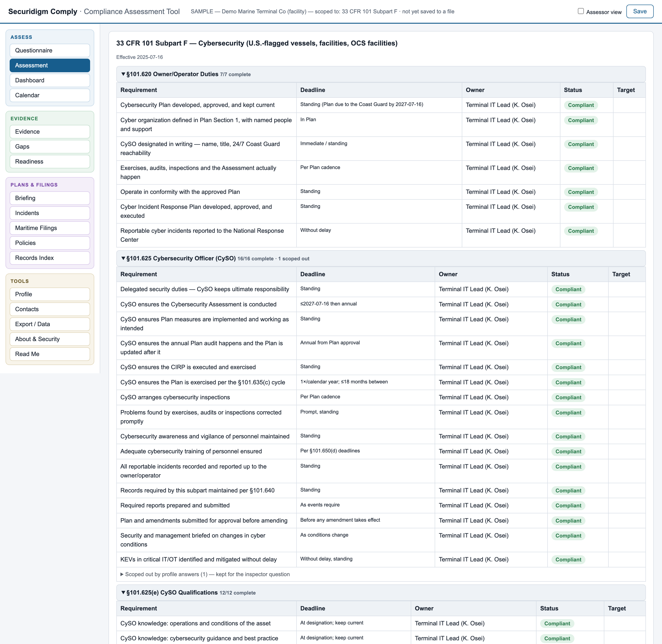Viewport: 662px width, 644px height.
Task: Click 'Cybersecurity awareness and vigilance of personnel maintained'
Action: 205,436
